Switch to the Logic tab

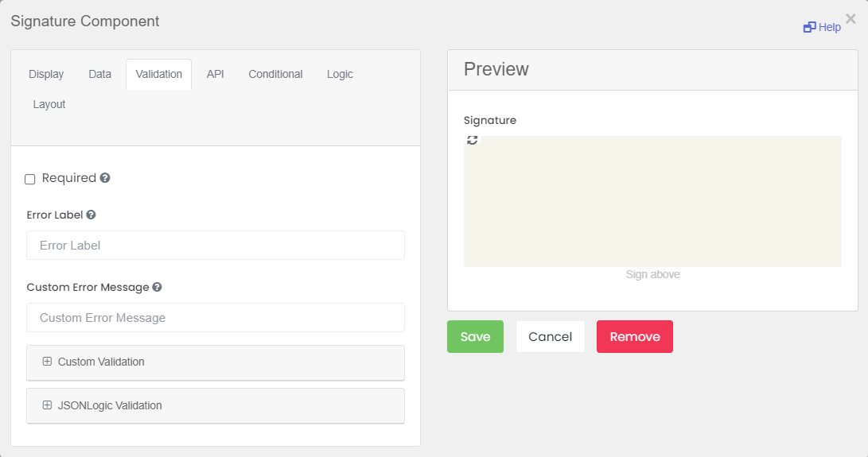pos(340,74)
